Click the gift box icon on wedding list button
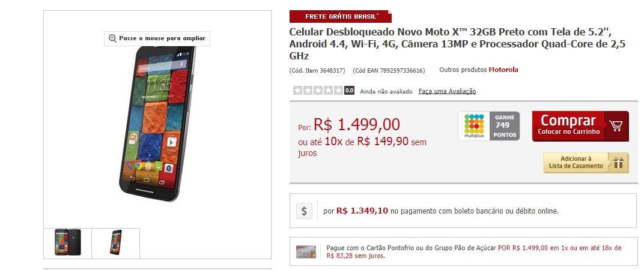This screenshot has height=270, width=644. point(619,163)
